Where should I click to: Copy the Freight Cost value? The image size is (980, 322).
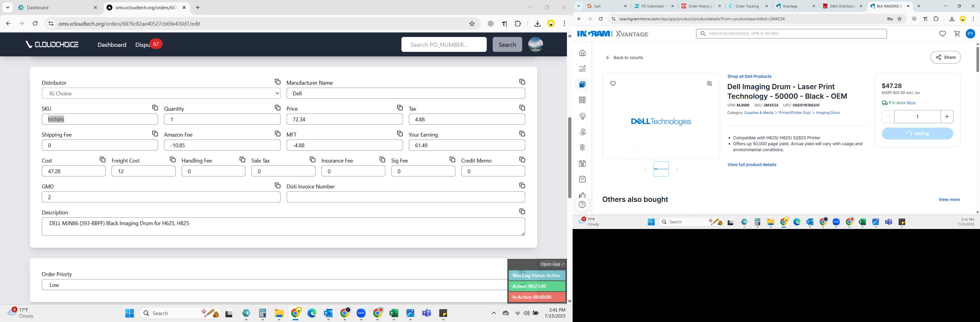coord(172,159)
